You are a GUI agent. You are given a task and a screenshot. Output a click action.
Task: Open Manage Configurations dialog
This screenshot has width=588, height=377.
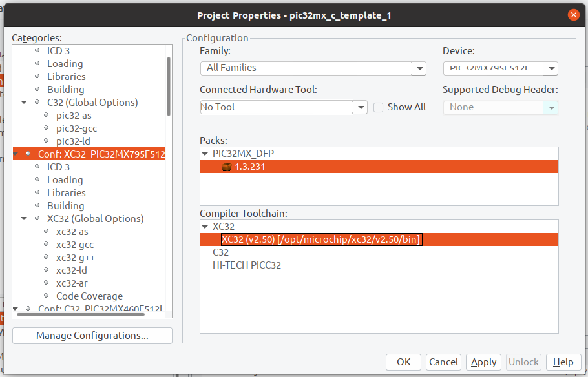click(x=92, y=336)
